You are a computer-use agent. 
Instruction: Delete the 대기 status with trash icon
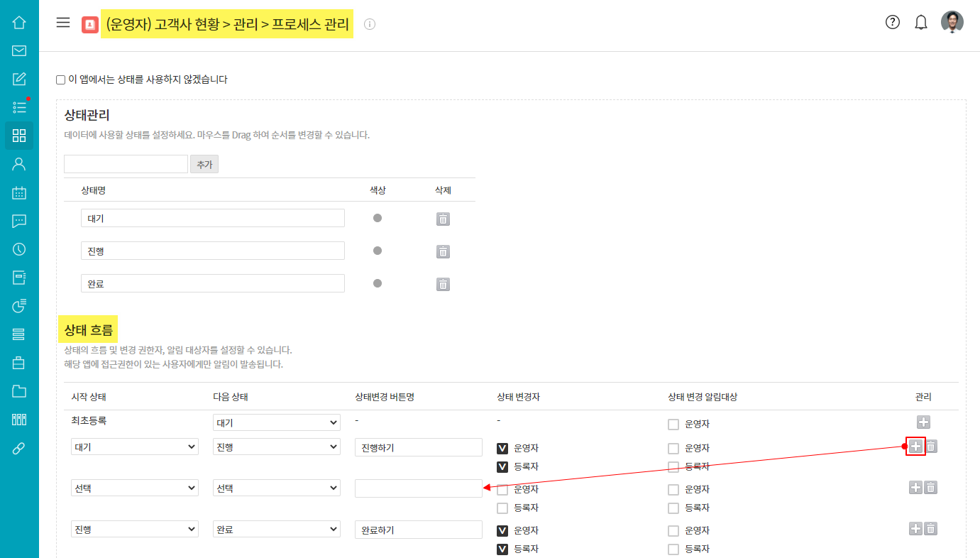(x=443, y=219)
